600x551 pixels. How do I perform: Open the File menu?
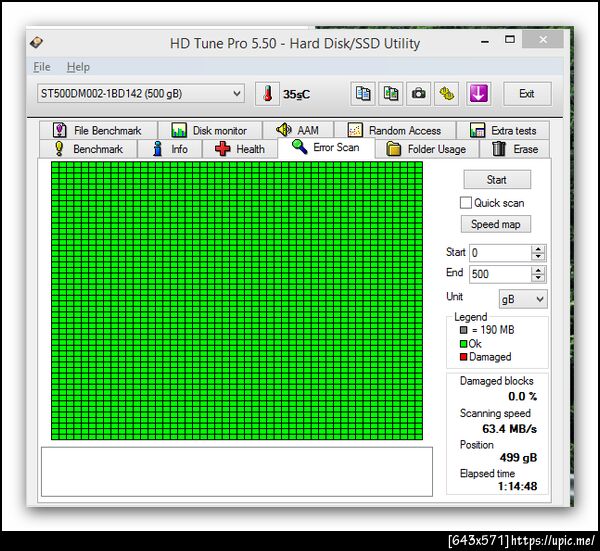(42, 67)
